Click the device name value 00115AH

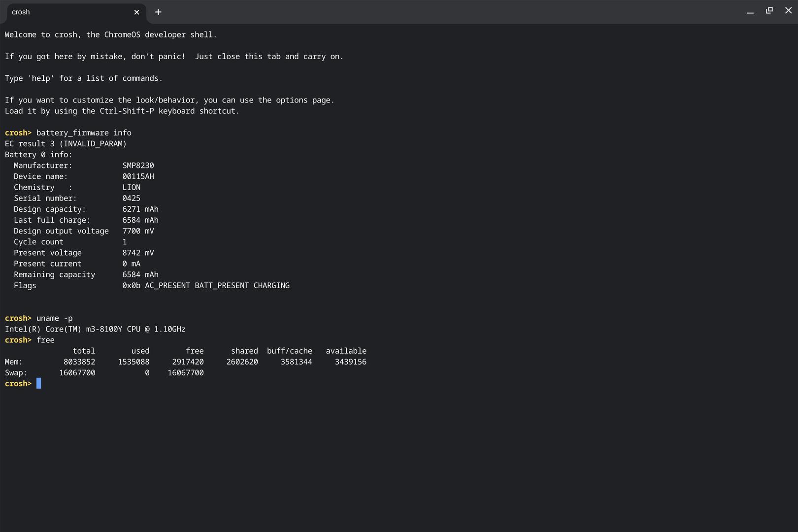(138, 176)
